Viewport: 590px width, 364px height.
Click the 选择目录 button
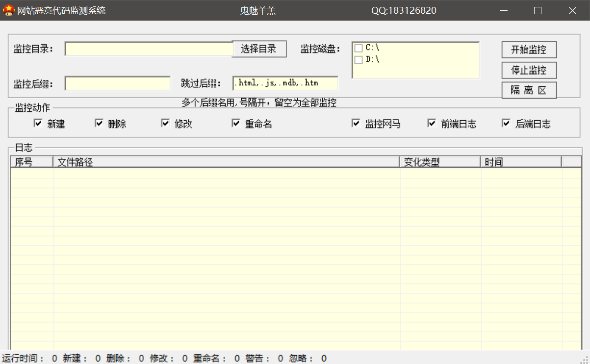259,49
